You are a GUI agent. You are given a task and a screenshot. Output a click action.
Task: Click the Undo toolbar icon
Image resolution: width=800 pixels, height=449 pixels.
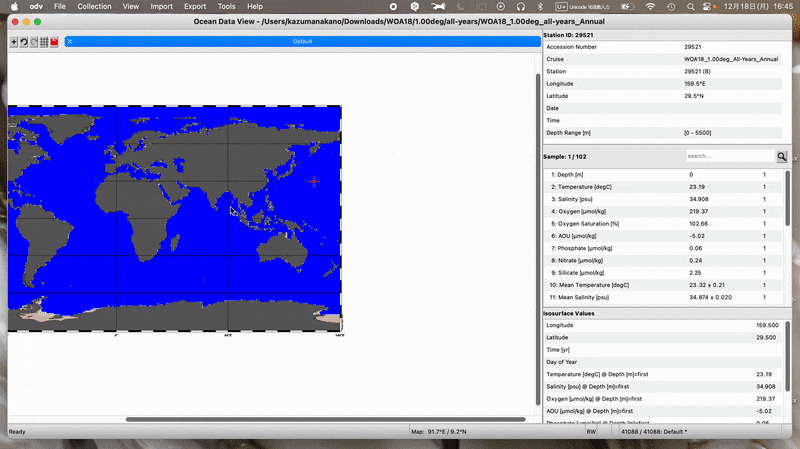(23, 42)
